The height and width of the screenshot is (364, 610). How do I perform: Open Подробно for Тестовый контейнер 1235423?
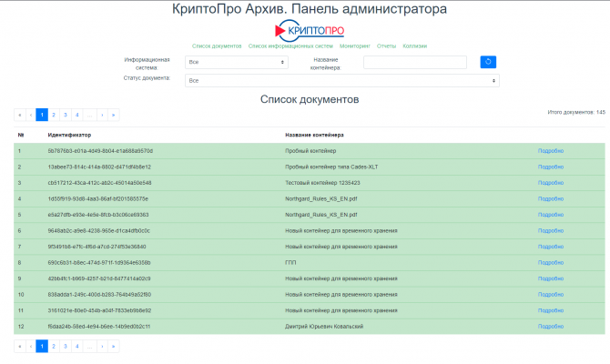[x=551, y=183]
